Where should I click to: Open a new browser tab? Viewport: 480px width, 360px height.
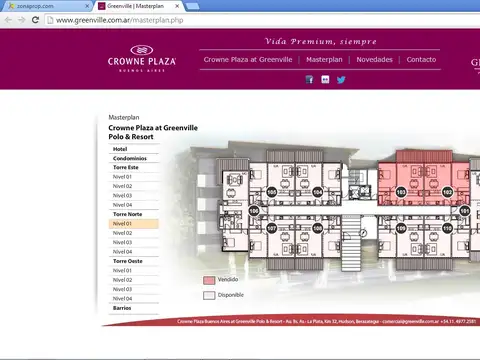coord(192,6)
